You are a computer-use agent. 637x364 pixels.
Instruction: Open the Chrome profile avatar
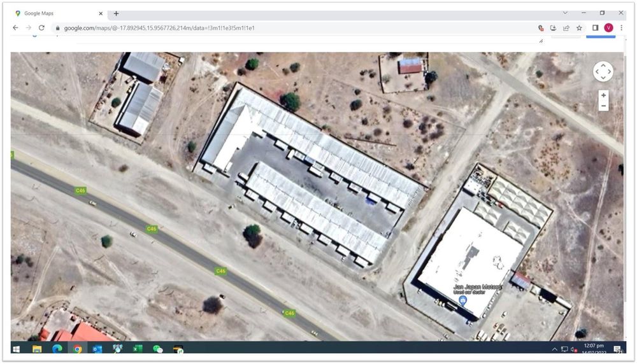tap(608, 28)
